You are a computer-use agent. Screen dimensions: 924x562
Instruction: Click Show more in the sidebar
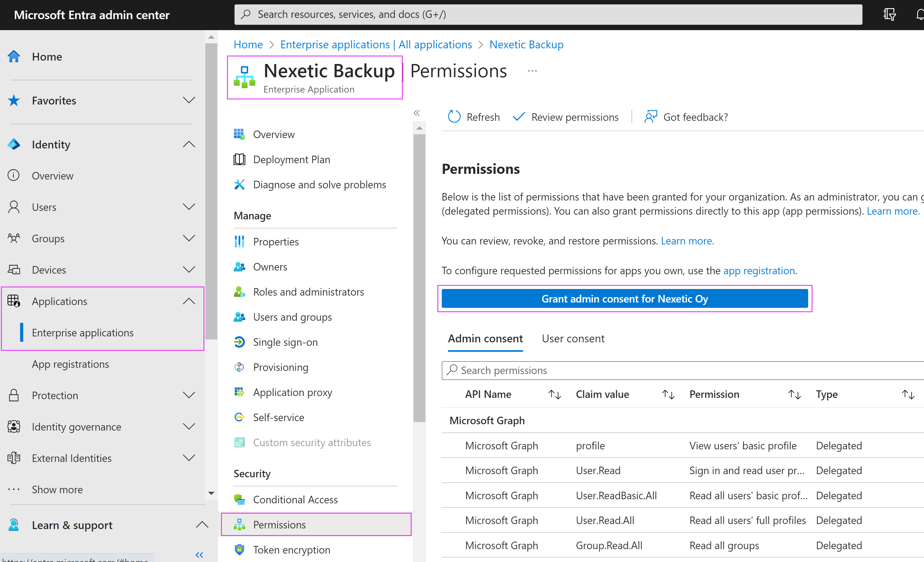(x=57, y=489)
